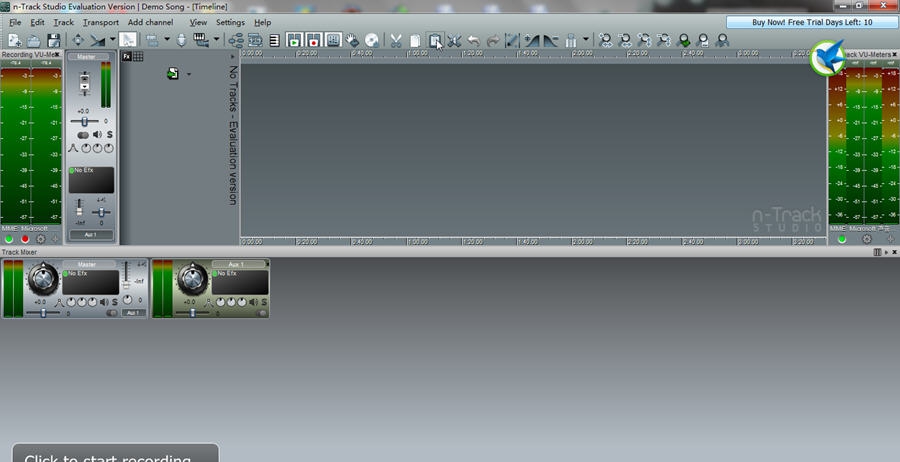
Task: Open the Add channel menu
Action: click(x=150, y=22)
